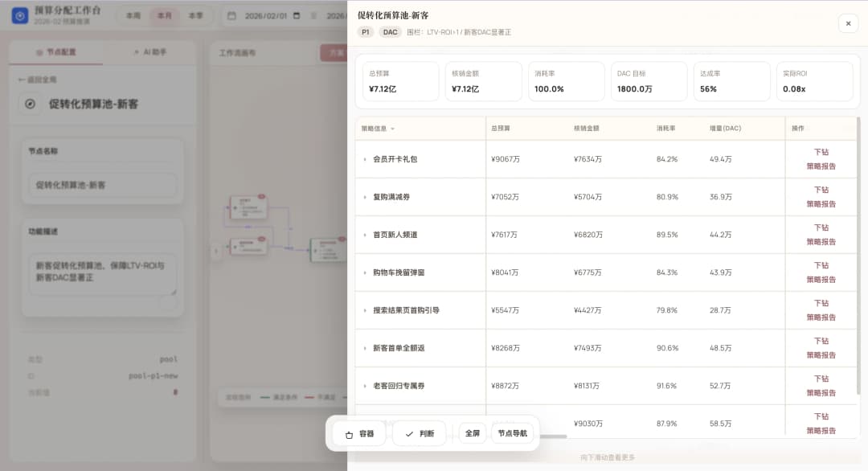Expand the 会员开卡礼包 strategy row
The height and width of the screenshot is (471, 868).
click(363, 159)
